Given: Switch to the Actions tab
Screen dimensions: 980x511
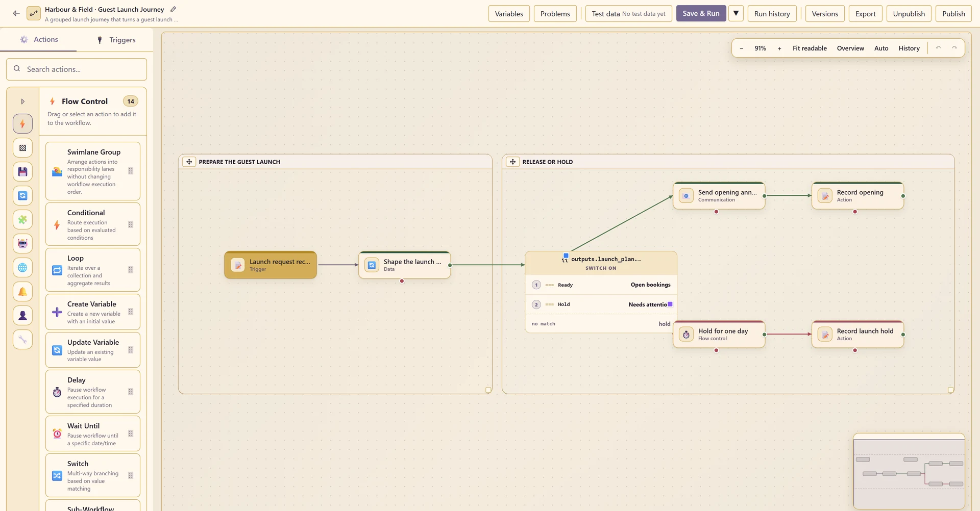Looking at the screenshot, I should pyautogui.click(x=39, y=39).
